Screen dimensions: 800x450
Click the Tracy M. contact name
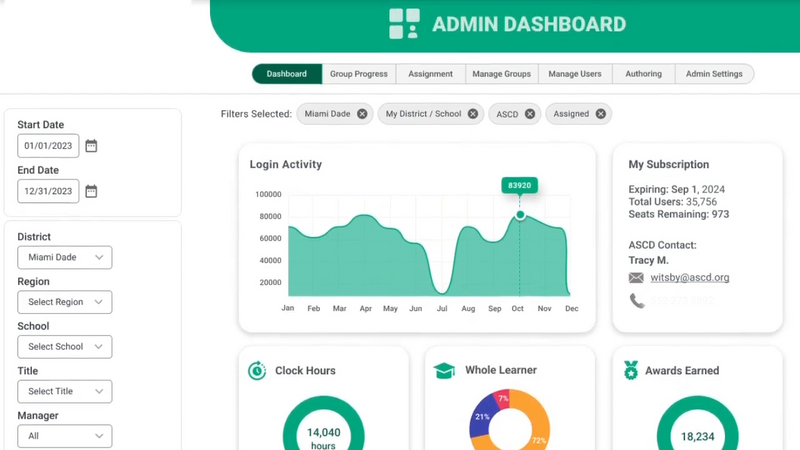pos(648,260)
